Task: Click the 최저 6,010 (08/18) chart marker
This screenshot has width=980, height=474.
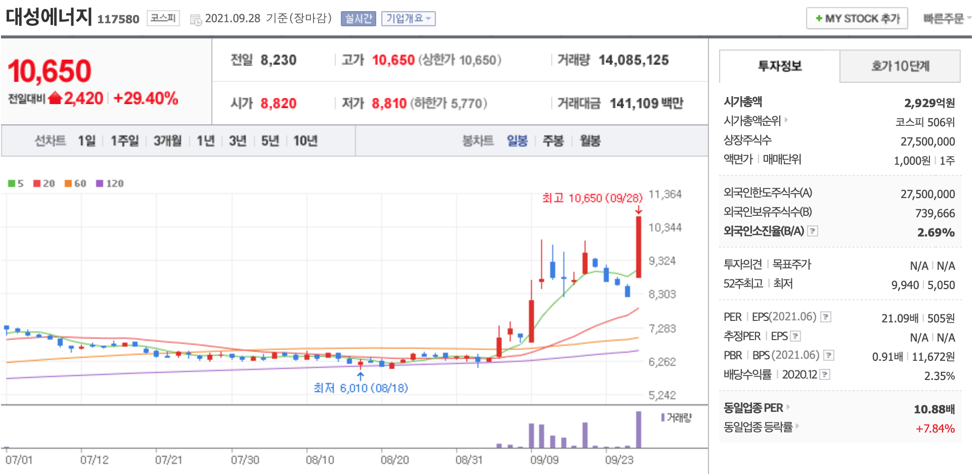Action: [361, 388]
